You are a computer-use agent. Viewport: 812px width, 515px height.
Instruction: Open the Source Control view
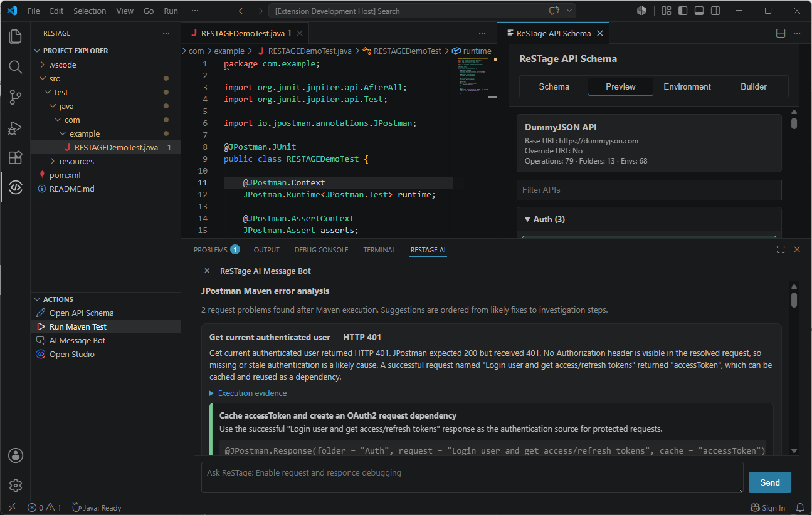point(15,97)
